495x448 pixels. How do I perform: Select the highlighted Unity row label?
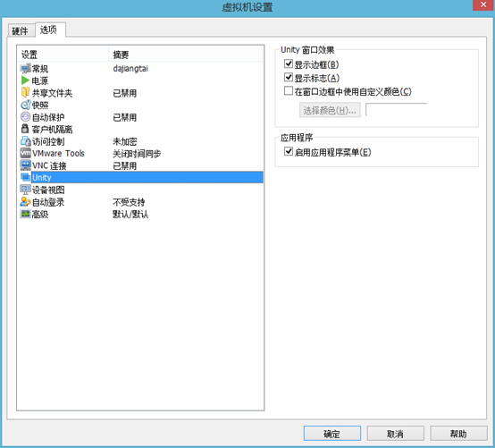point(42,178)
